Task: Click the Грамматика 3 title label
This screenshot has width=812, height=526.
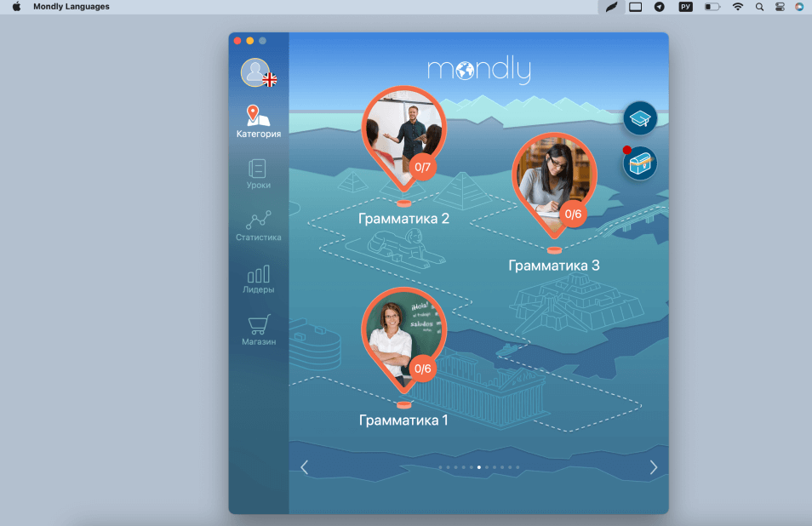Action: (554, 266)
